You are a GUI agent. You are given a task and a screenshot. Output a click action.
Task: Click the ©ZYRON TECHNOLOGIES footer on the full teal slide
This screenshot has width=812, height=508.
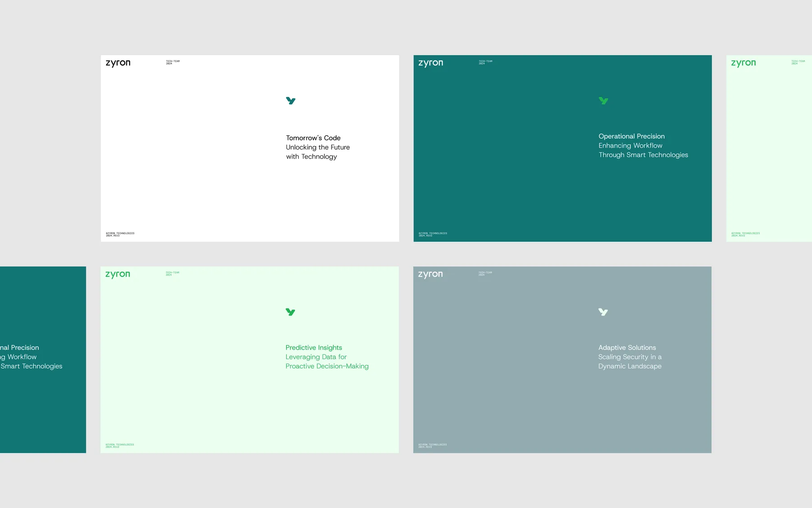433,234
